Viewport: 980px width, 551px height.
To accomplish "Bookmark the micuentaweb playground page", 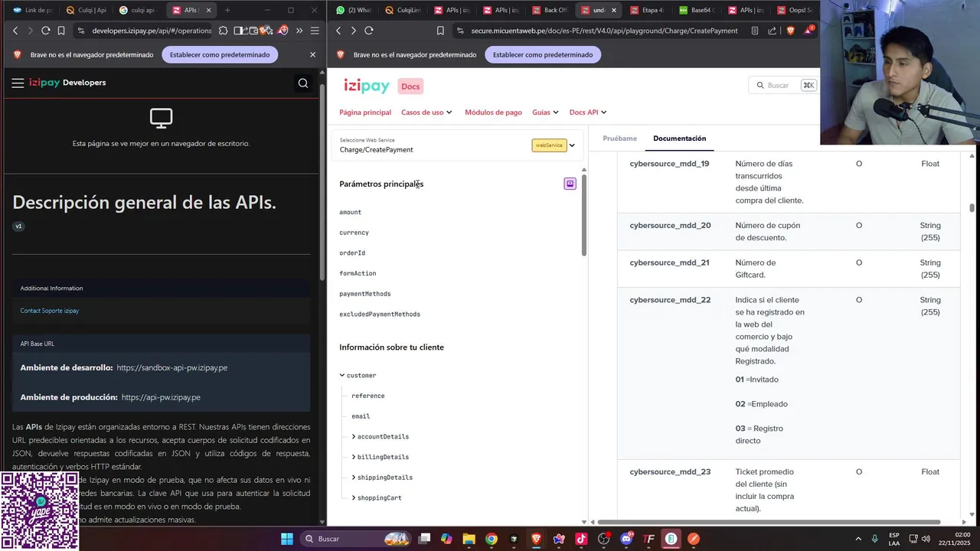I will pyautogui.click(x=440, y=31).
